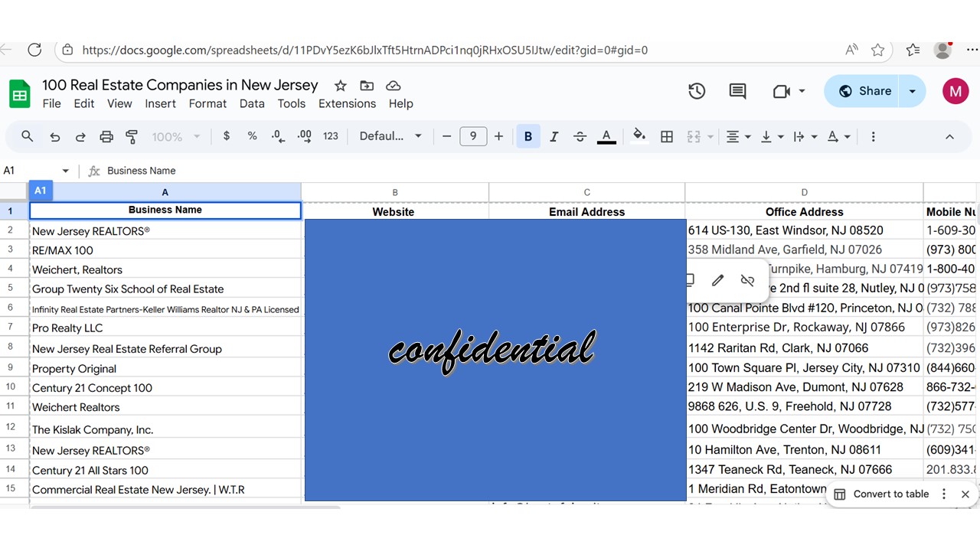
Task: Activate the paint format tool
Action: [132, 137]
